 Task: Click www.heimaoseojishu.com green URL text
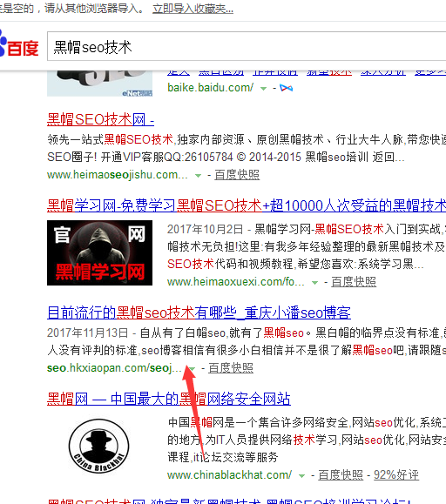coord(117,175)
